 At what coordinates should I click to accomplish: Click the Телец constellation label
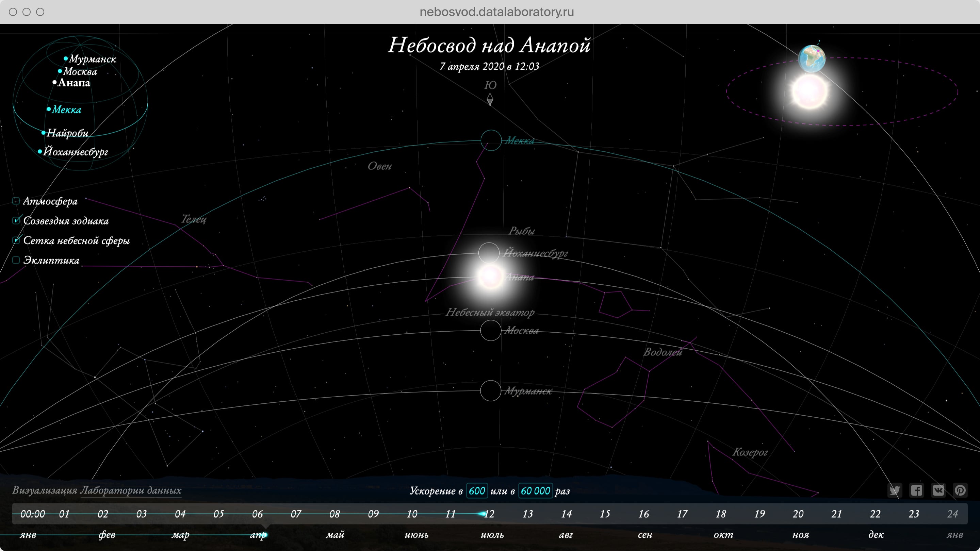(x=194, y=219)
